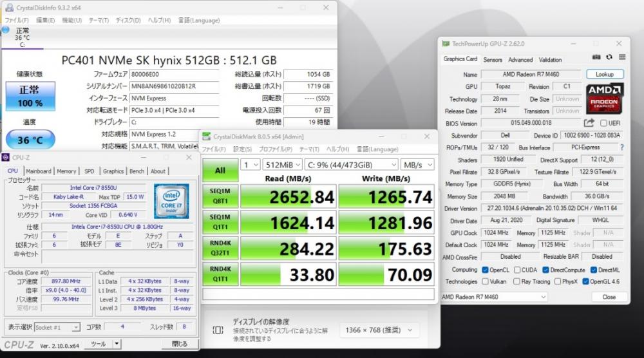
Task: Open the GPU-Z hamburger menu icon
Action: [622, 57]
